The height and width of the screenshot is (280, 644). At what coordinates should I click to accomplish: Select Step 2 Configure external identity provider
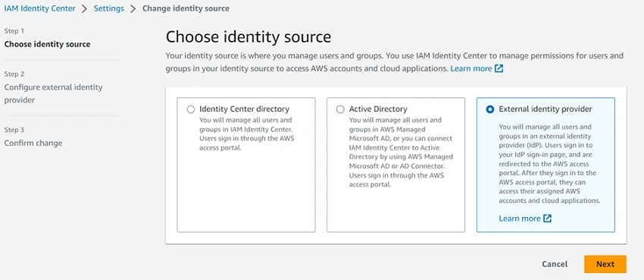pos(53,94)
